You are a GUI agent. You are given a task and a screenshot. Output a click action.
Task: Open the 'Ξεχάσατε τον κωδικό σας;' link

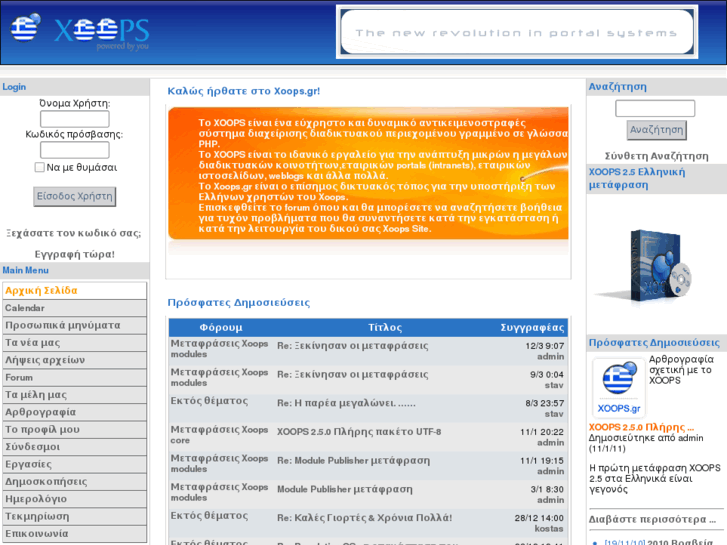(74, 233)
